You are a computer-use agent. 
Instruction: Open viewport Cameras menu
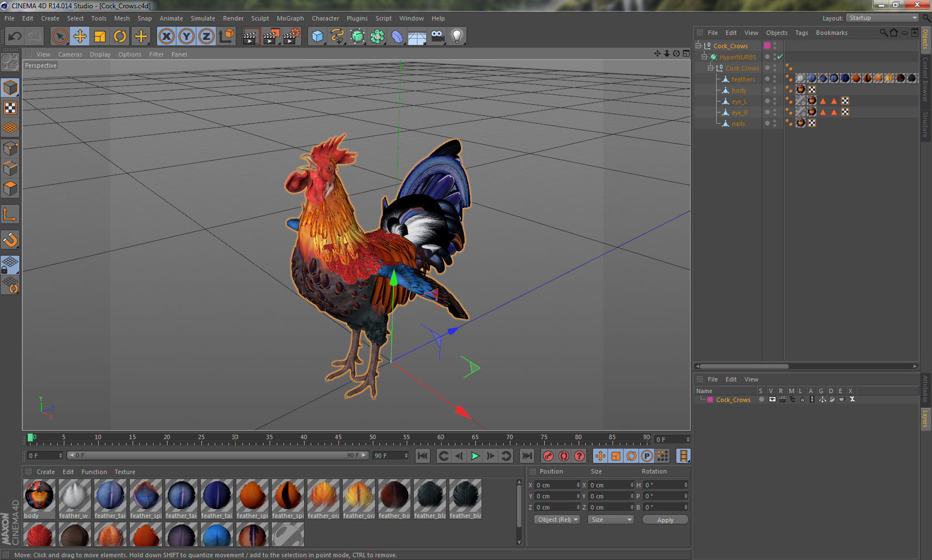(70, 54)
